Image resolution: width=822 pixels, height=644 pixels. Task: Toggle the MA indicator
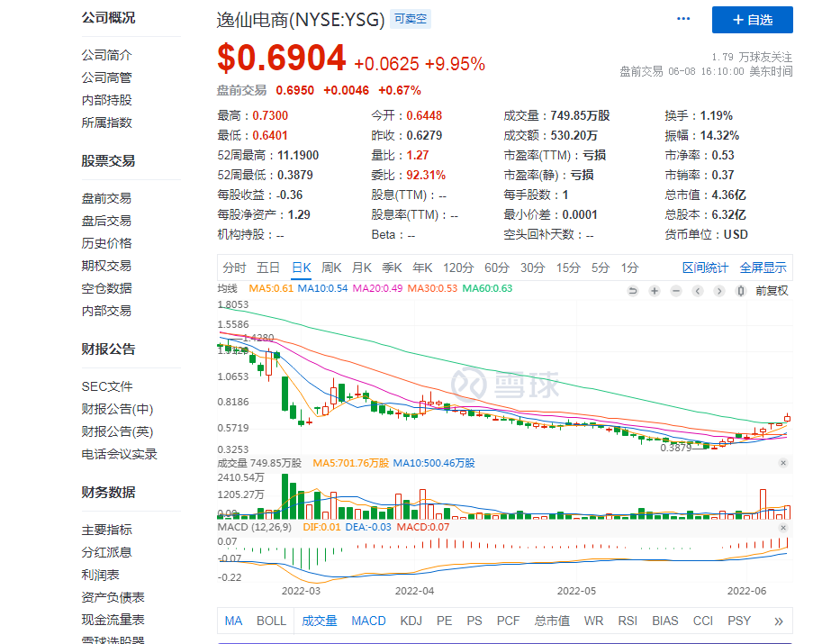(x=233, y=621)
